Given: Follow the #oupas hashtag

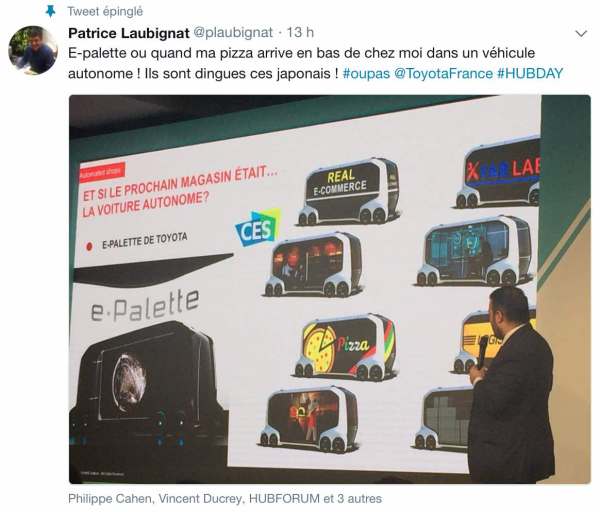Looking at the screenshot, I should click(366, 73).
